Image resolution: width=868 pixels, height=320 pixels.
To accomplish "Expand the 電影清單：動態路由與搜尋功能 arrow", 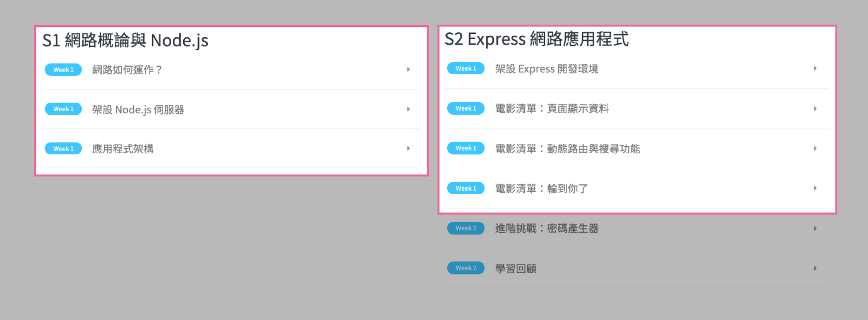I will [x=815, y=149].
